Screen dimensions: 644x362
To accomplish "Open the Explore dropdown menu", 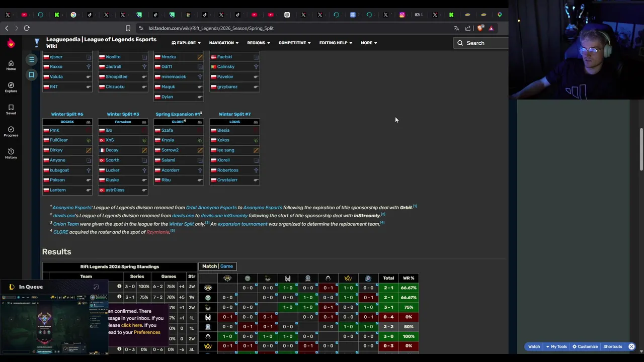I will point(186,43).
